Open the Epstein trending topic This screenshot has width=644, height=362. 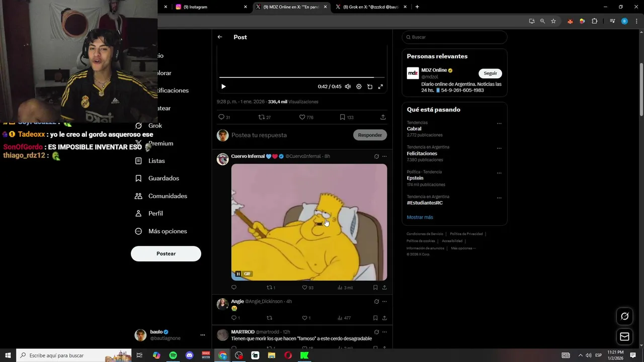coord(415,178)
